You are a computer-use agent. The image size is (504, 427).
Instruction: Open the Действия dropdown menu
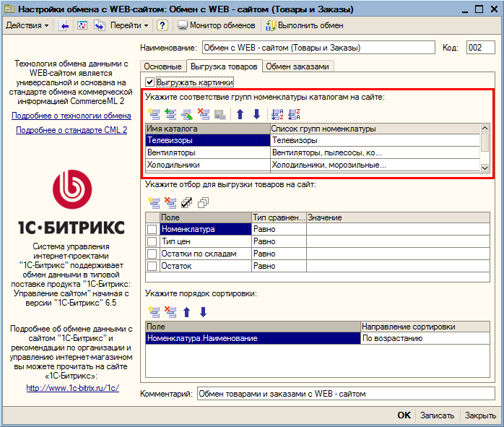27,25
